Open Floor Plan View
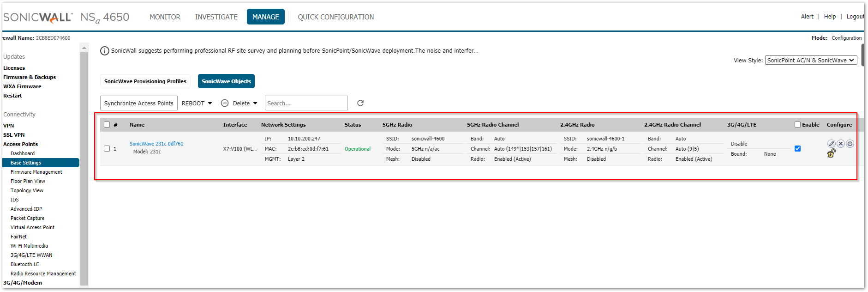 pyautogui.click(x=28, y=181)
